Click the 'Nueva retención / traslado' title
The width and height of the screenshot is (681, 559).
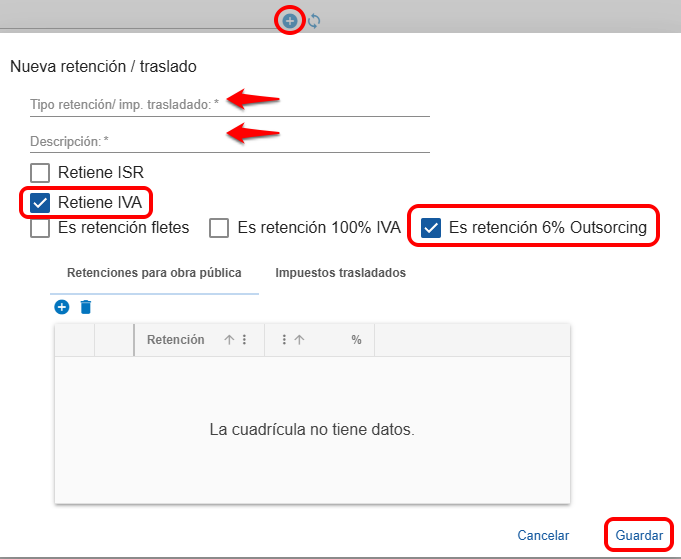pyautogui.click(x=103, y=66)
